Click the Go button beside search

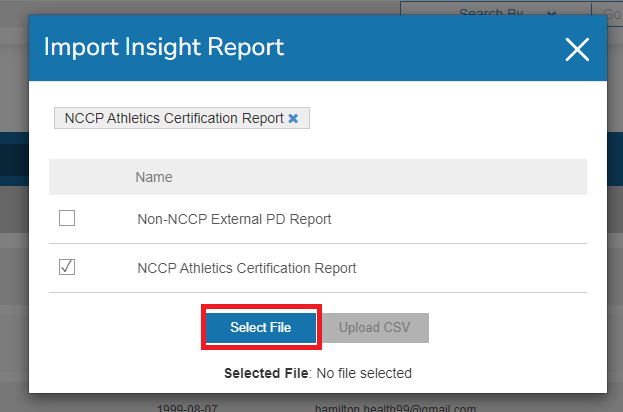[x=612, y=10]
